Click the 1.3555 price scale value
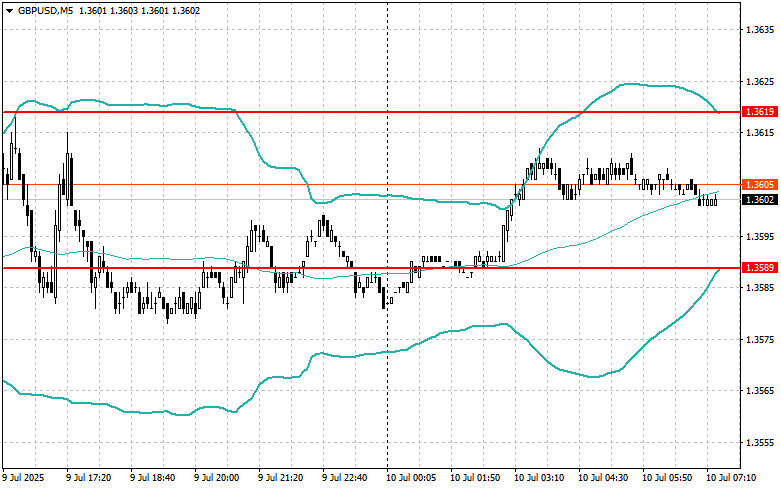 click(x=760, y=443)
